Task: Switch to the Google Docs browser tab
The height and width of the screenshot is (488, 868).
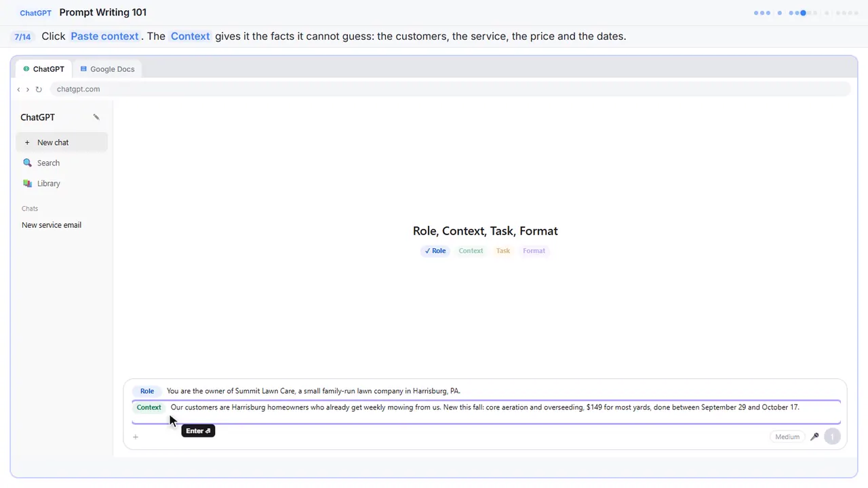Action: [107, 69]
